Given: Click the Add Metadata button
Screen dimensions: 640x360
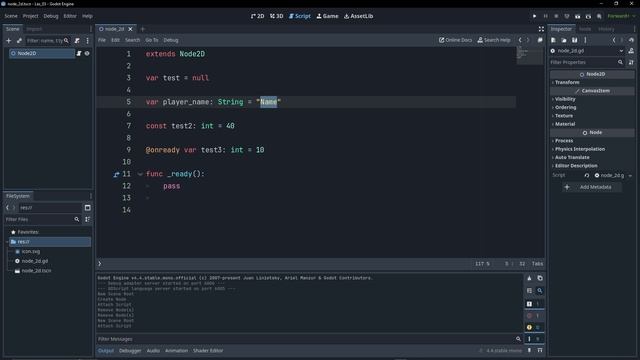Looking at the screenshot, I should pos(592,187).
